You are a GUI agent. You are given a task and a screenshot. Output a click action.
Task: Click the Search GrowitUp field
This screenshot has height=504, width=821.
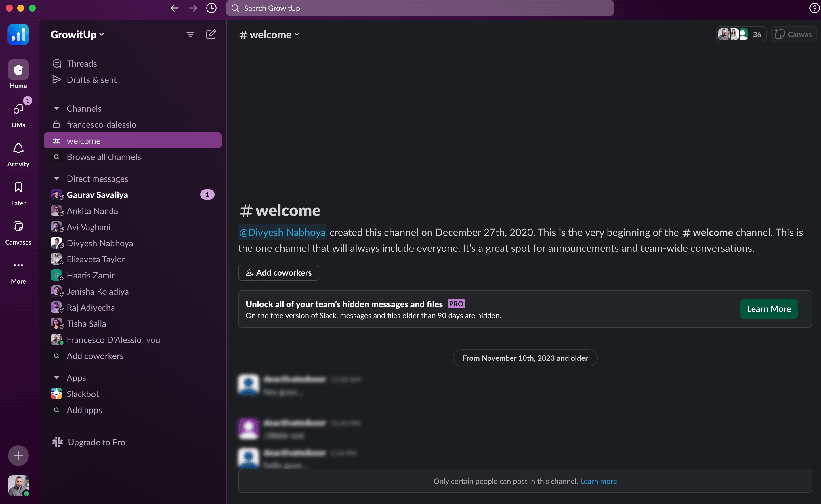420,8
